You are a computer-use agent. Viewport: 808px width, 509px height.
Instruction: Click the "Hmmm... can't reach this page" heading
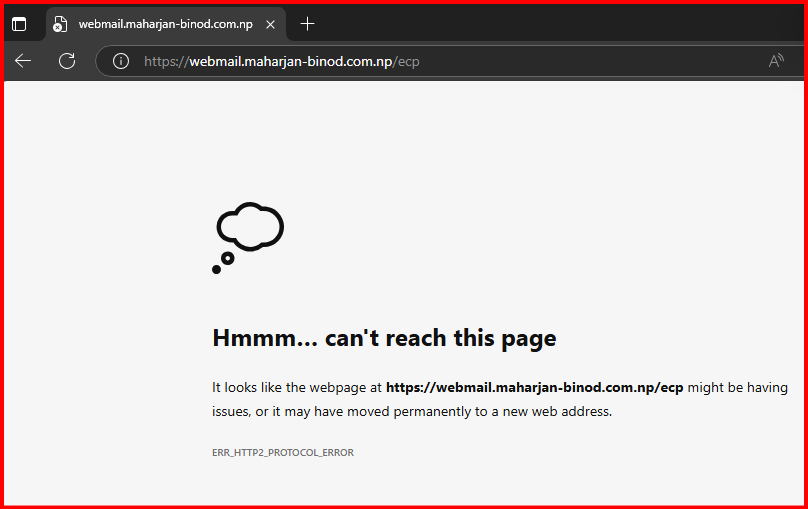click(384, 338)
